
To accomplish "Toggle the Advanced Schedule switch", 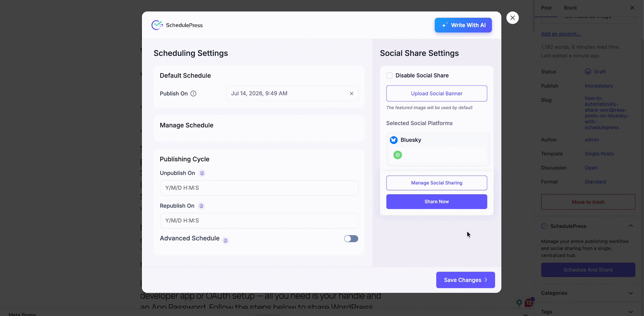I will click(x=351, y=239).
